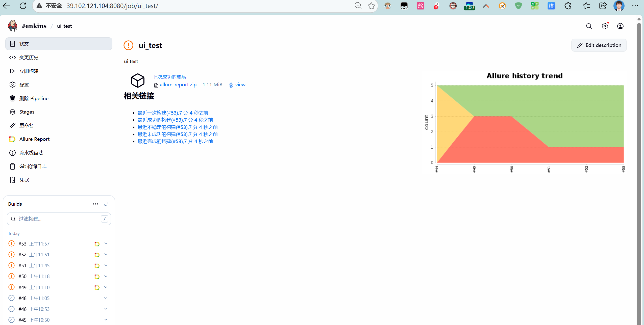Viewport: 644px width, 325px height.
Task: Open the manage Jenkins gear icon
Action: [x=605, y=26]
